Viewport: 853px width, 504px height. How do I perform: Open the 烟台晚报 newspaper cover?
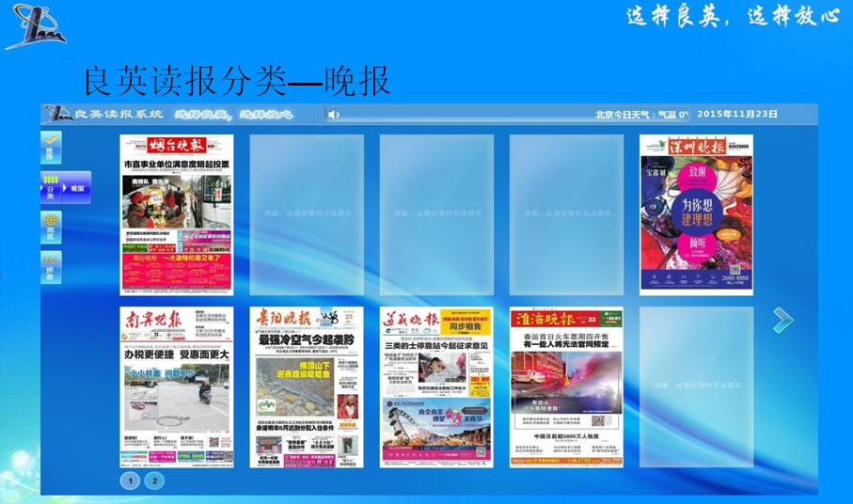coord(177,214)
